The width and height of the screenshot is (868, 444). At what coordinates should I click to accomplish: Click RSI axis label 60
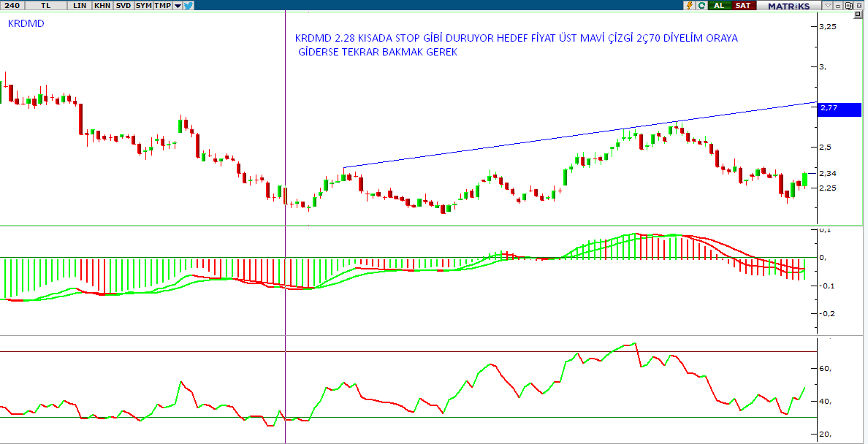tap(826, 369)
